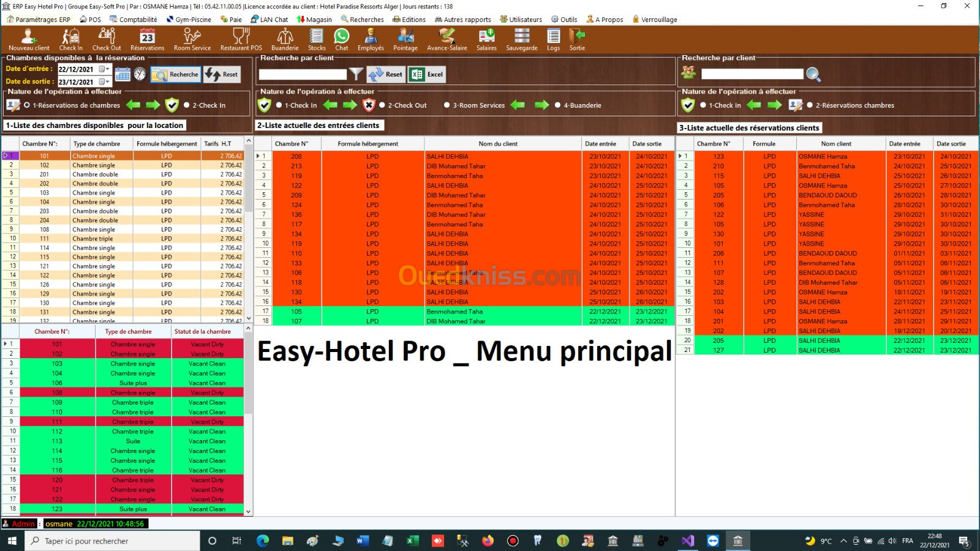
Task: Open the Utilisateurs menu
Action: pyautogui.click(x=521, y=20)
